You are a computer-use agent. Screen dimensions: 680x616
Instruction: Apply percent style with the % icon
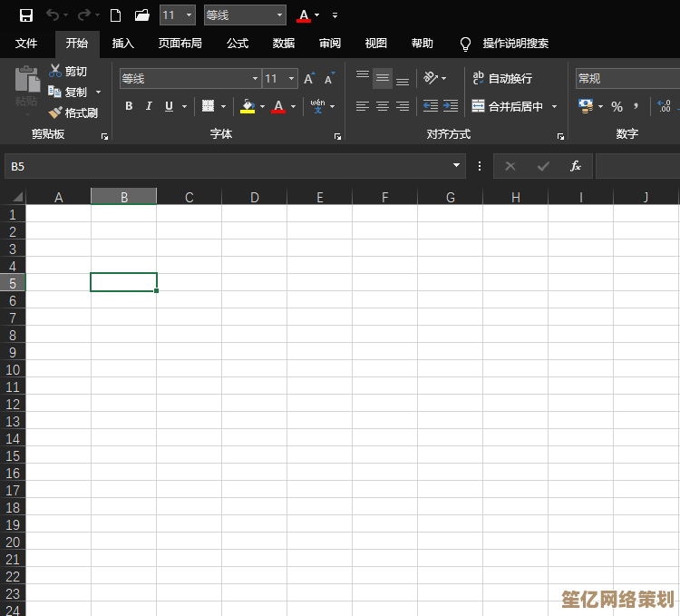coord(617,106)
